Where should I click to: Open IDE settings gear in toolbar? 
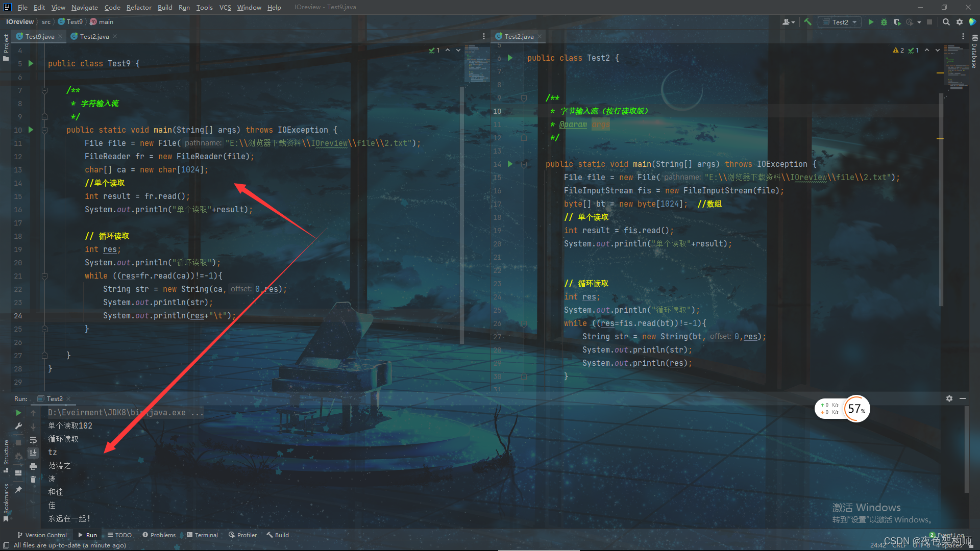[960, 22]
